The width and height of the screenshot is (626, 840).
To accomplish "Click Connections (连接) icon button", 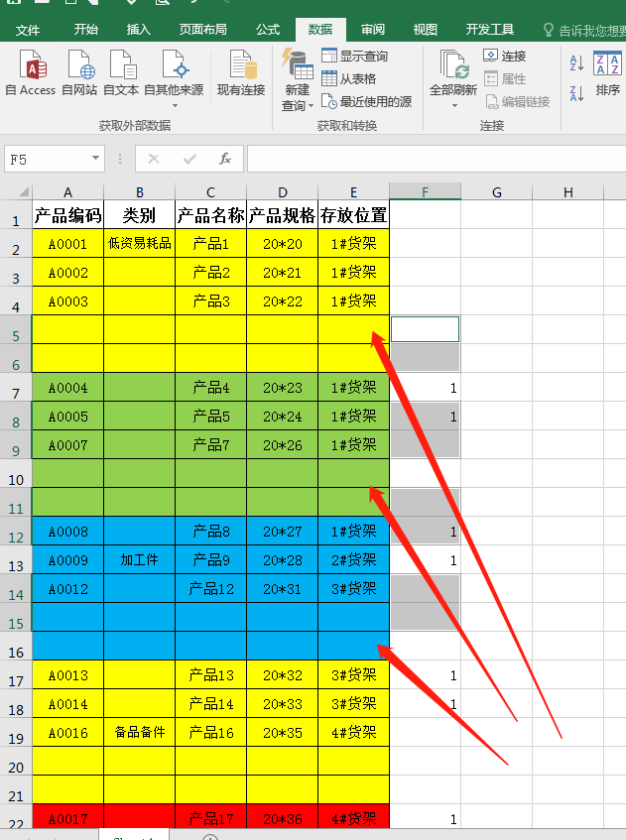I will coord(504,56).
